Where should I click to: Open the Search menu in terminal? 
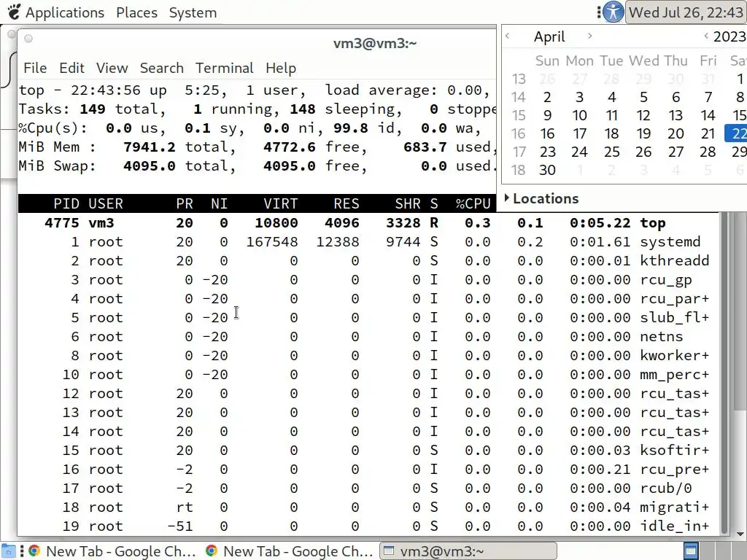point(161,68)
